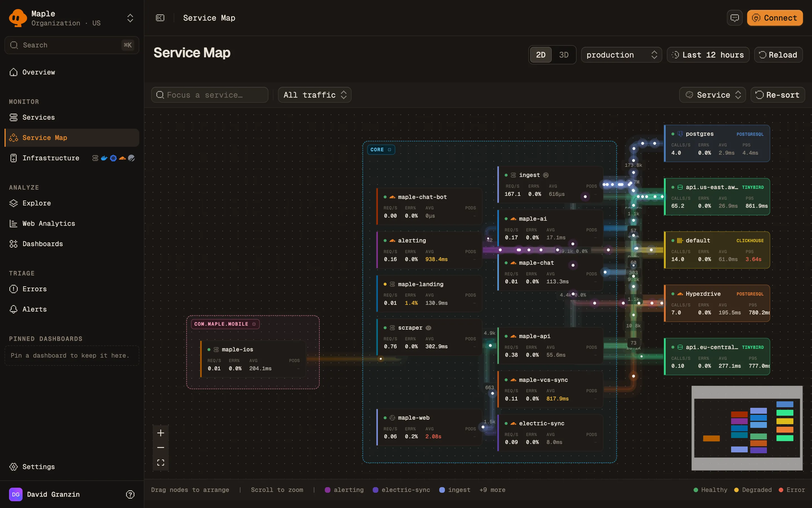Open Services in the sidebar
Image resolution: width=812 pixels, height=508 pixels.
coord(72,117)
